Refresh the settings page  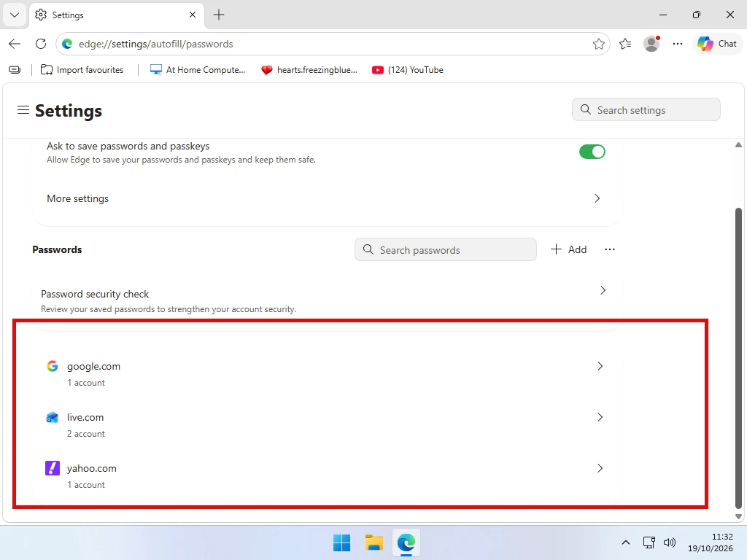pos(41,44)
